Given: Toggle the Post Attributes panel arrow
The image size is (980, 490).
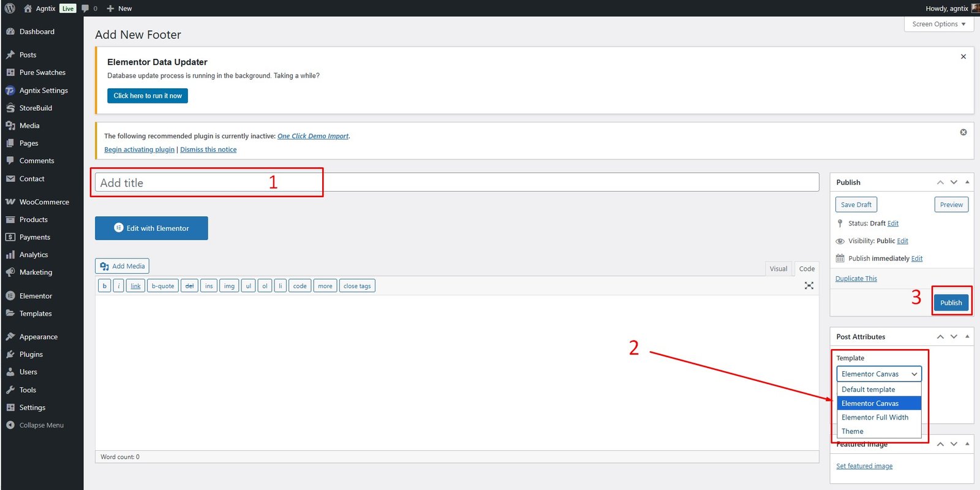Looking at the screenshot, I should 967,337.
